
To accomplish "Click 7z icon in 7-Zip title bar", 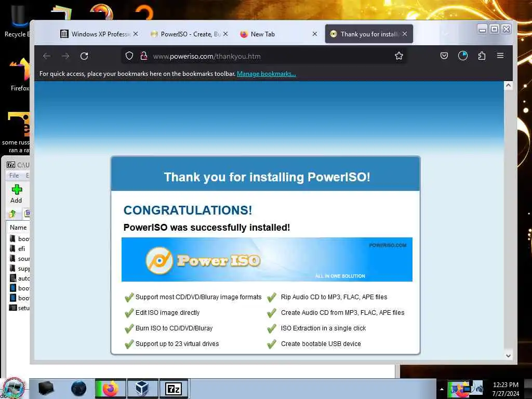I will pos(11,165).
